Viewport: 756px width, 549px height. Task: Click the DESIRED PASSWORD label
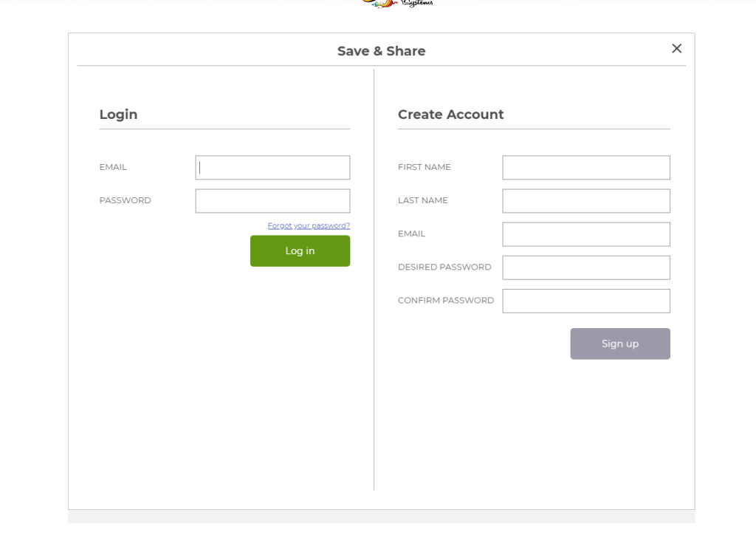click(x=444, y=267)
